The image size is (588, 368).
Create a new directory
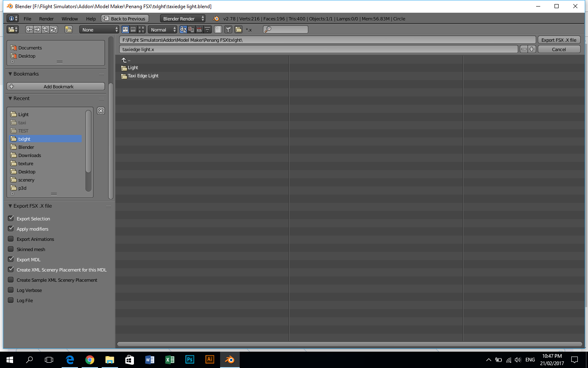(69, 29)
